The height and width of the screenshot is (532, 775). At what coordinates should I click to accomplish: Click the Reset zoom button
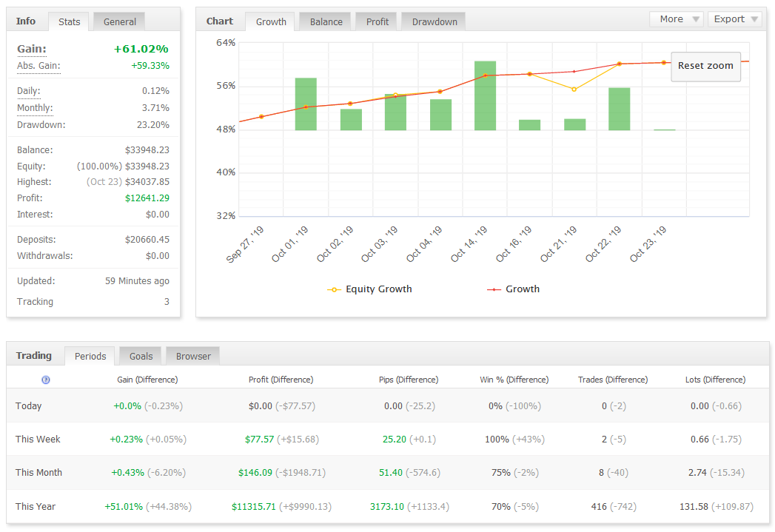coord(705,66)
